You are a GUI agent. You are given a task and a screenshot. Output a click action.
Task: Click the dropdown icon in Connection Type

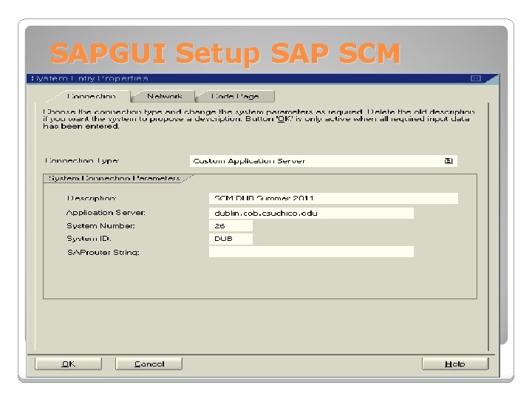[x=449, y=161]
